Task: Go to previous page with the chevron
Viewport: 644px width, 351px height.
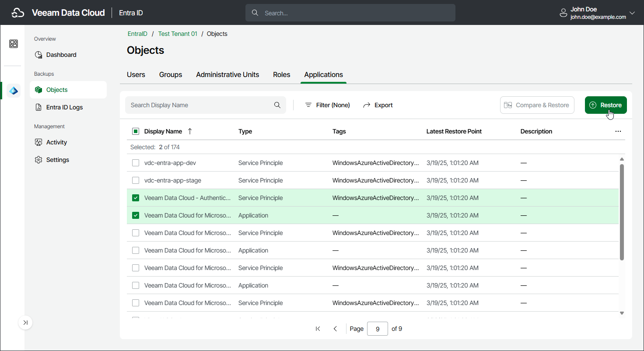Action: click(x=335, y=329)
